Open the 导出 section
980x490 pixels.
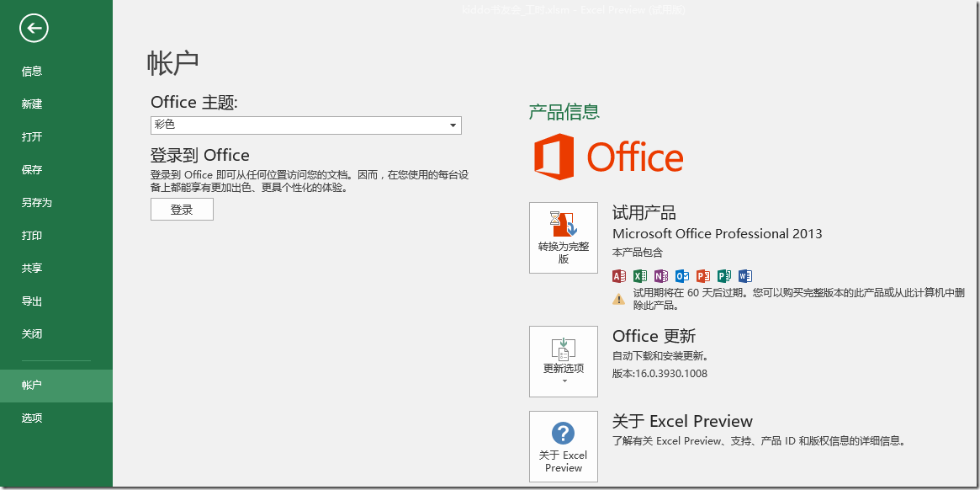(32, 301)
